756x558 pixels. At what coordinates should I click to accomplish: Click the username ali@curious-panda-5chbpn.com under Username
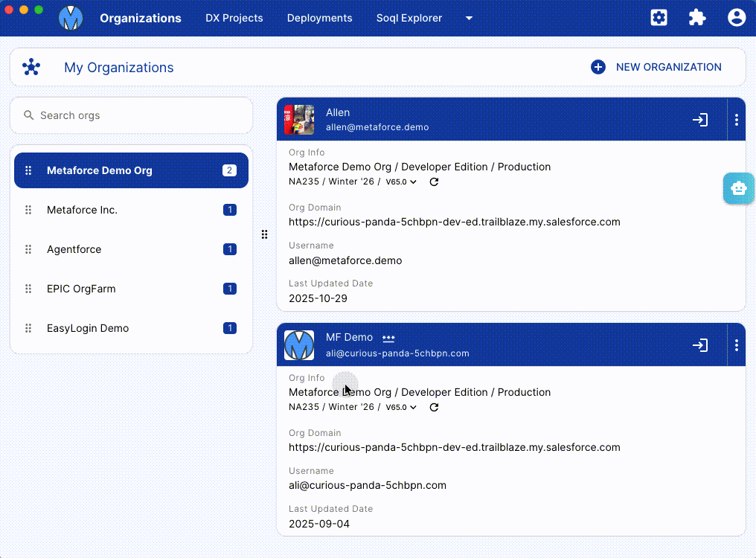click(368, 485)
